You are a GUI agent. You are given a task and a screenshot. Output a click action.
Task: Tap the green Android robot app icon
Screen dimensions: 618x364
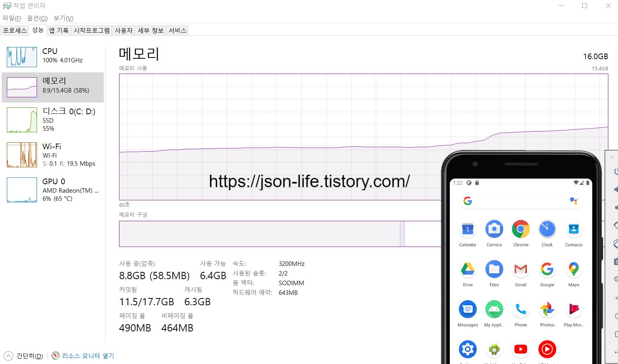coord(494,349)
